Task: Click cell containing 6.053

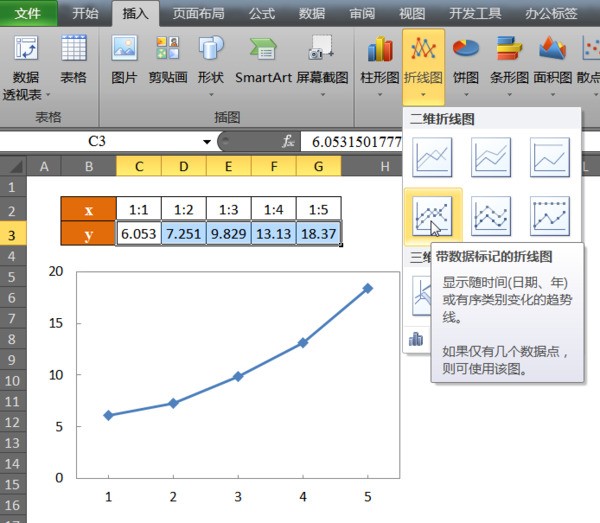Action: tap(139, 233)
